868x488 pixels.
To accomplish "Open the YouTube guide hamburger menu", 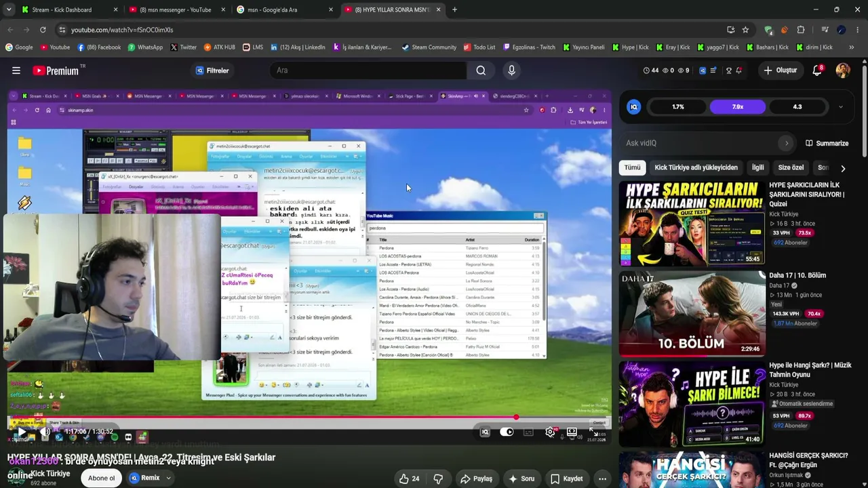I will tap(16, 70).
